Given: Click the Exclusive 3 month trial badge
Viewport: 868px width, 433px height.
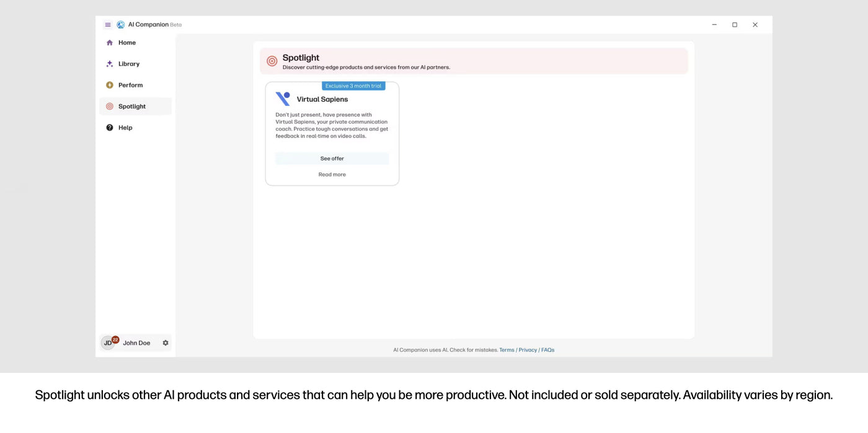Looking at the screenshot, I should click(353, 86).
